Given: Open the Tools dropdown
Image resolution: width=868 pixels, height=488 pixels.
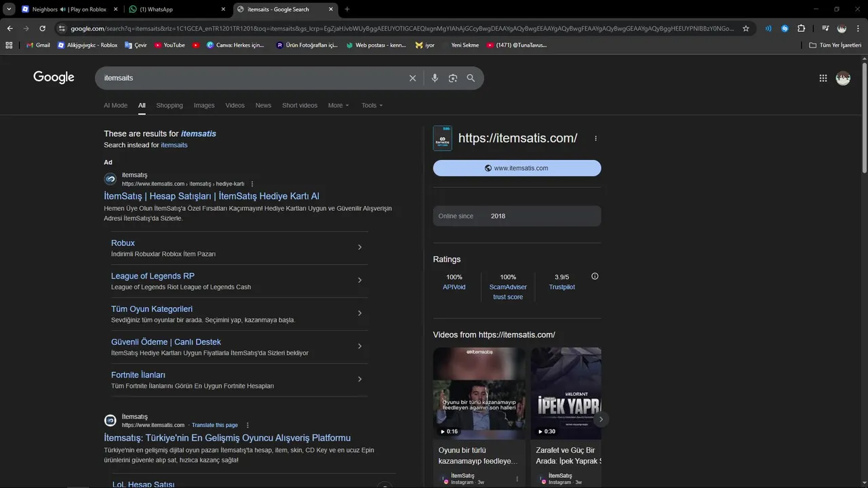Looking at the screenshot, I should pyautogui.click(x=372, y=105).
